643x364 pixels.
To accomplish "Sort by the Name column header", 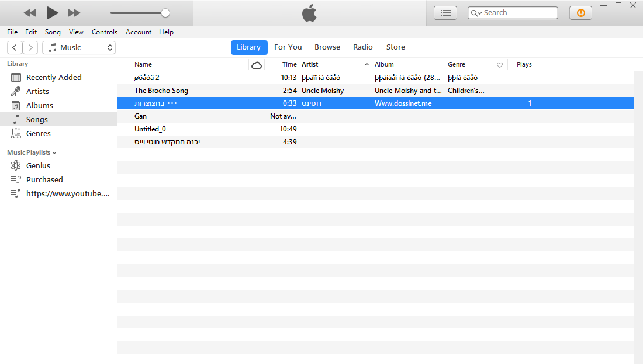I will pos(190,64).
